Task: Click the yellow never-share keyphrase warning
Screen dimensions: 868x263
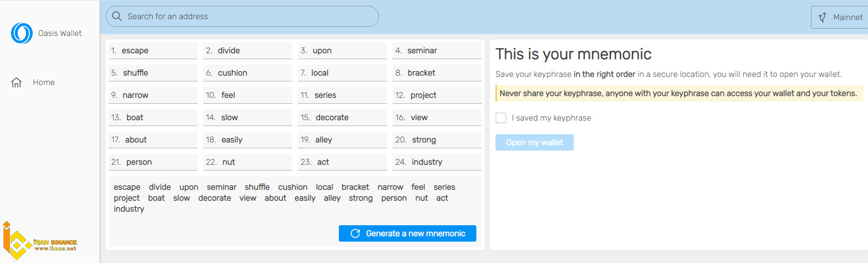Action: coord(679,93)
